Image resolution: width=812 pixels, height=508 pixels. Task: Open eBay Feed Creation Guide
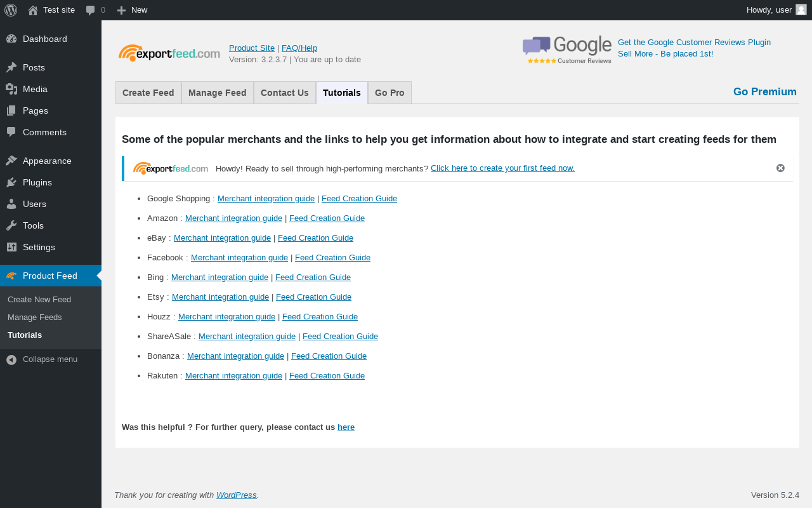pyautogui.click(x=315, y=237)
